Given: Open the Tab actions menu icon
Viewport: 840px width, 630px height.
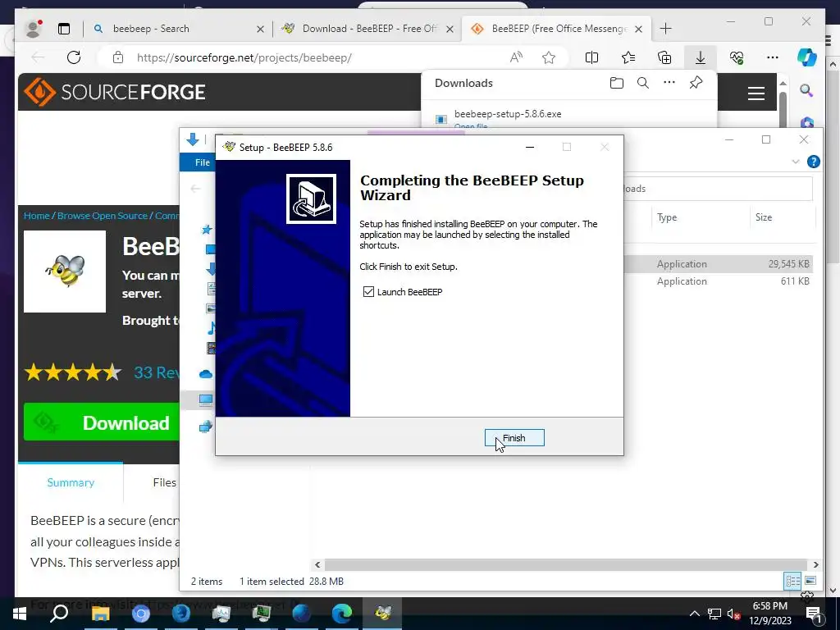Looking at the screenshot, I should point(64,29).
